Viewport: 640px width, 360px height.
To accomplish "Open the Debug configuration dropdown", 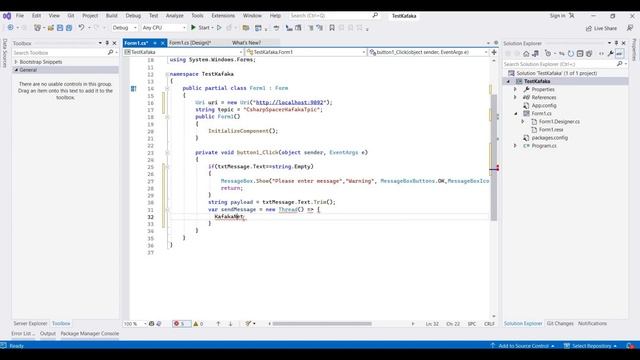I will coord(124,28).
